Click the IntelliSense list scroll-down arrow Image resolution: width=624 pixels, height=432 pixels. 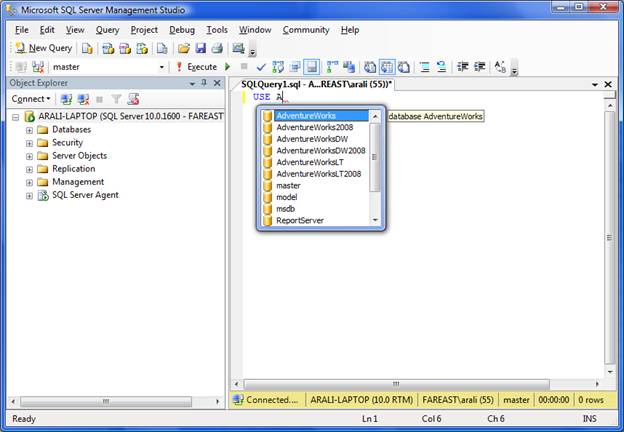(x=375, y=220)
